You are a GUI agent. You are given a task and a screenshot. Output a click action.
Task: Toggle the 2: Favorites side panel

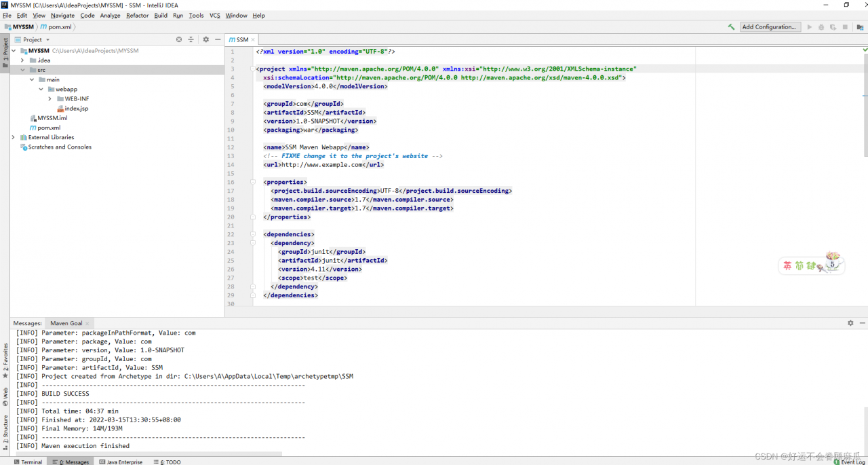5,360
